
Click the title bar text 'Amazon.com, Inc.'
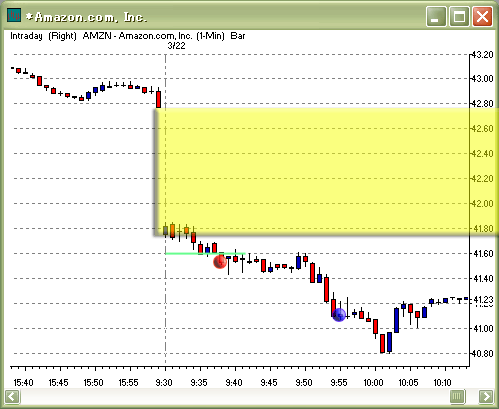click(x=90, y=17)
